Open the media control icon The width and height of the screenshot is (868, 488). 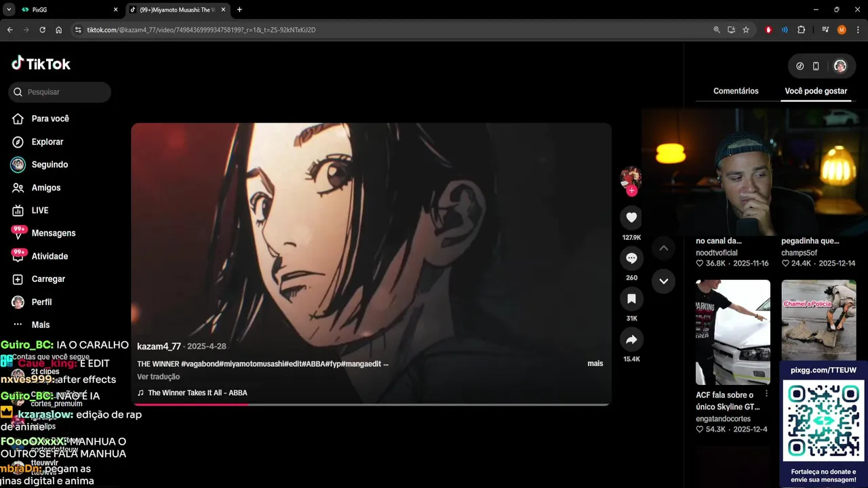825,30
